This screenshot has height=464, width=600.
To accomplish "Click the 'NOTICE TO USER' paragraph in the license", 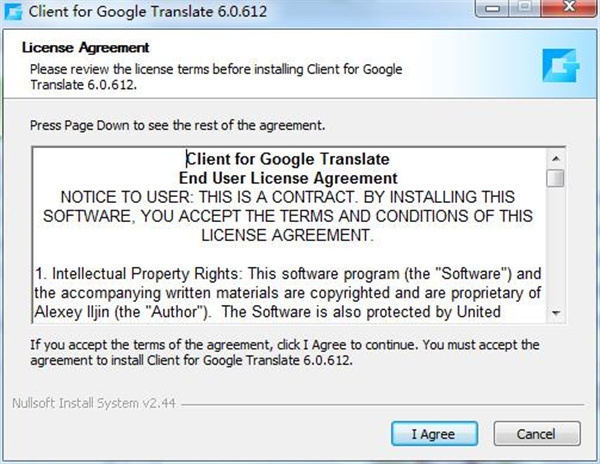I will (288, 216).
